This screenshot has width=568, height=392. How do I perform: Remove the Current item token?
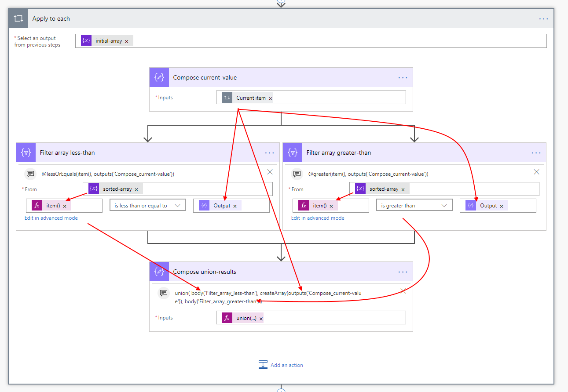coord(270,98)
